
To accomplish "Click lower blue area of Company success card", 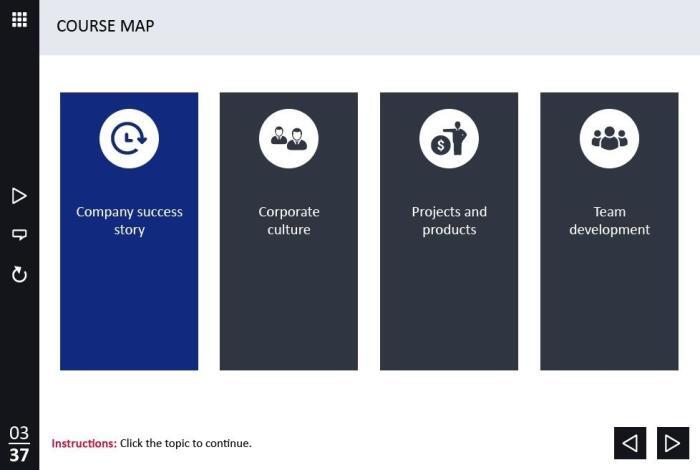I will [x=129, y=308].
